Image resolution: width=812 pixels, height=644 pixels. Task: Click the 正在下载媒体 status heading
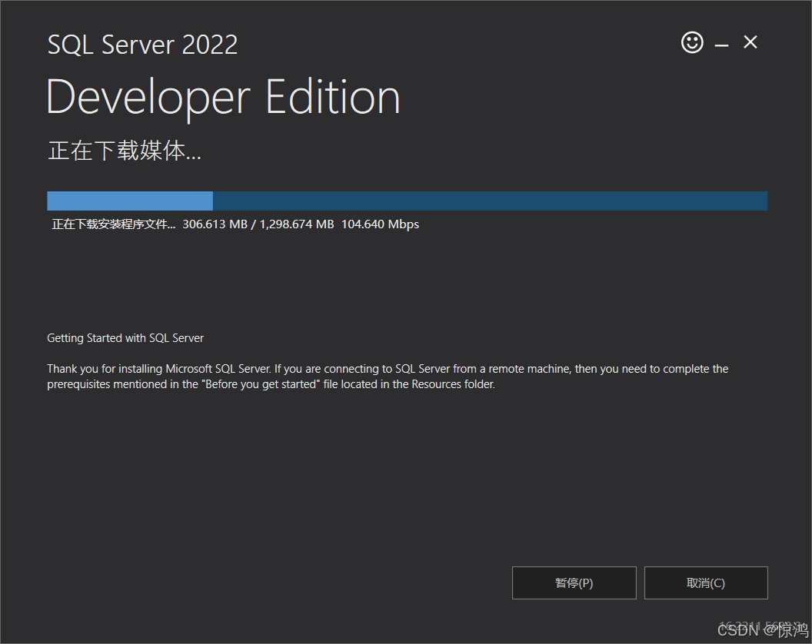[123, 151]
